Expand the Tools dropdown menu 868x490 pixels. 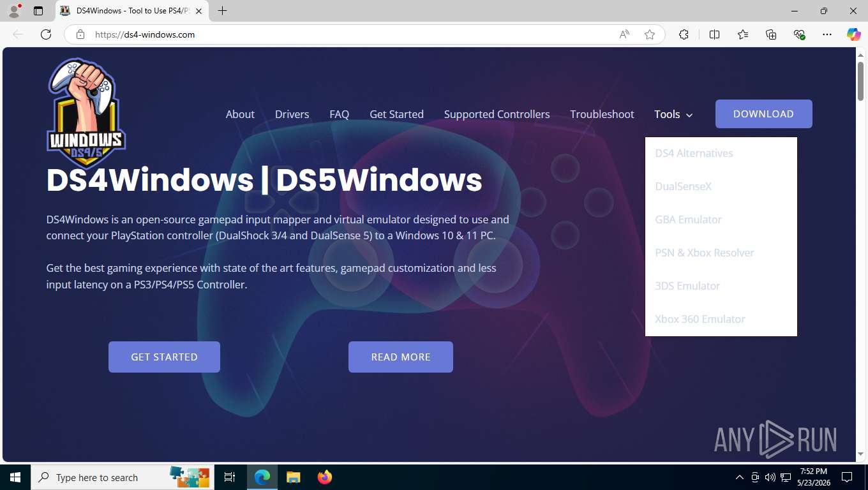[673, 114]
